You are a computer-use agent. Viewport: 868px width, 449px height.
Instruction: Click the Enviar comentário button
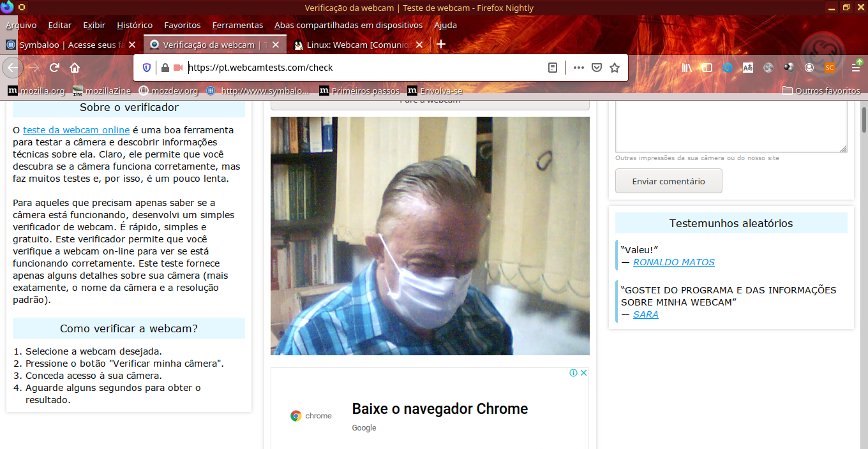coord(669,181)
